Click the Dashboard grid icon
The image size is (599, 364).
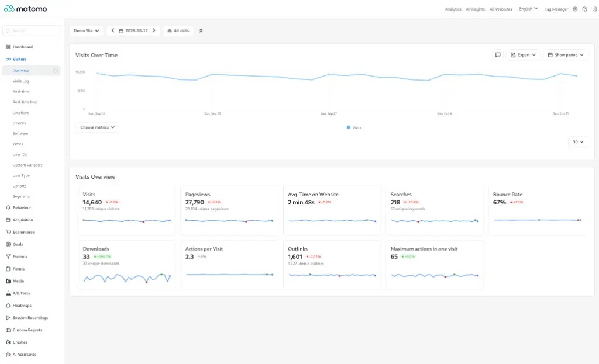click(x=8, y=47)
